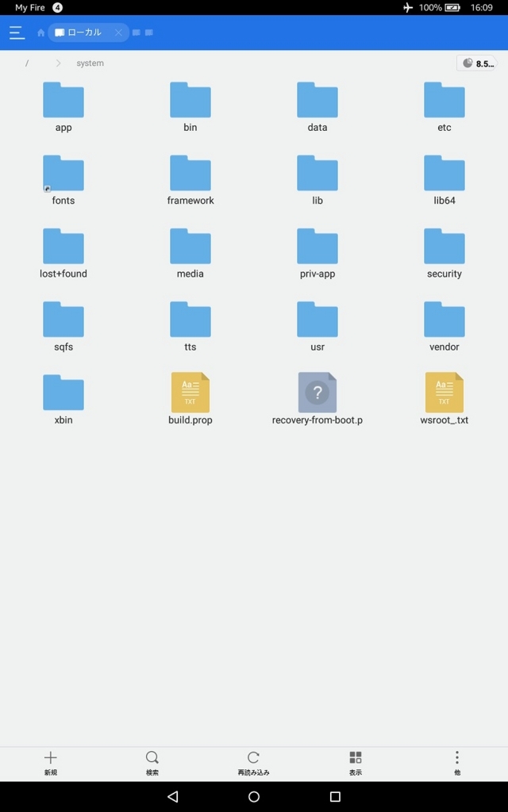
Task: Select the recovery-from-boot.p unknown file
Action: 317,399
